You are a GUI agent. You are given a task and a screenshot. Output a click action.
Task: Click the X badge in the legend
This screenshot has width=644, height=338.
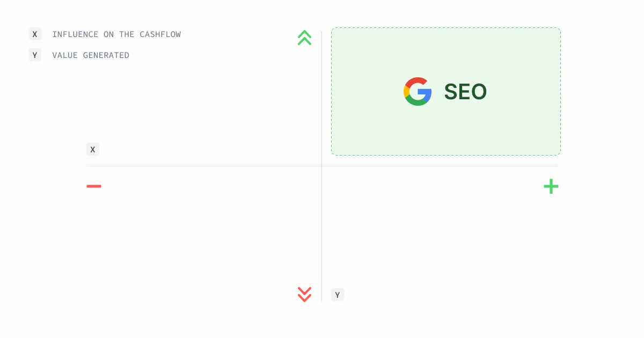35,34
